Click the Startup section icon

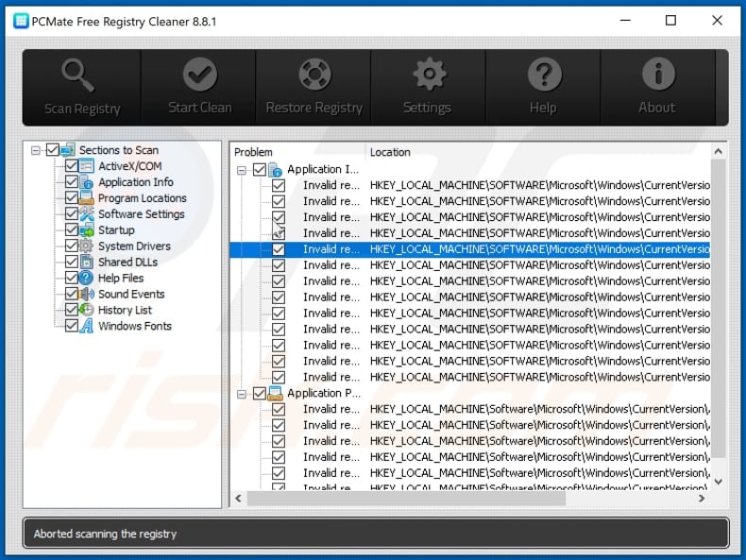click(87, 230)
